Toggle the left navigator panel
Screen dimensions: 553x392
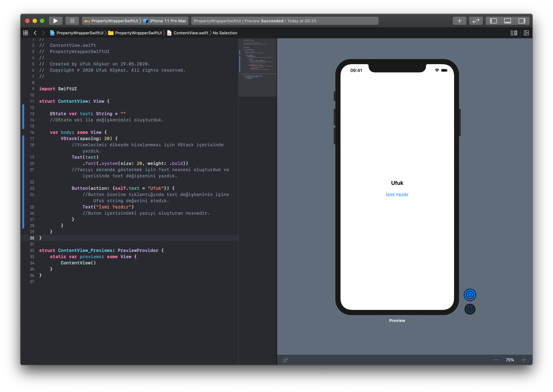(x=493, y=21)
